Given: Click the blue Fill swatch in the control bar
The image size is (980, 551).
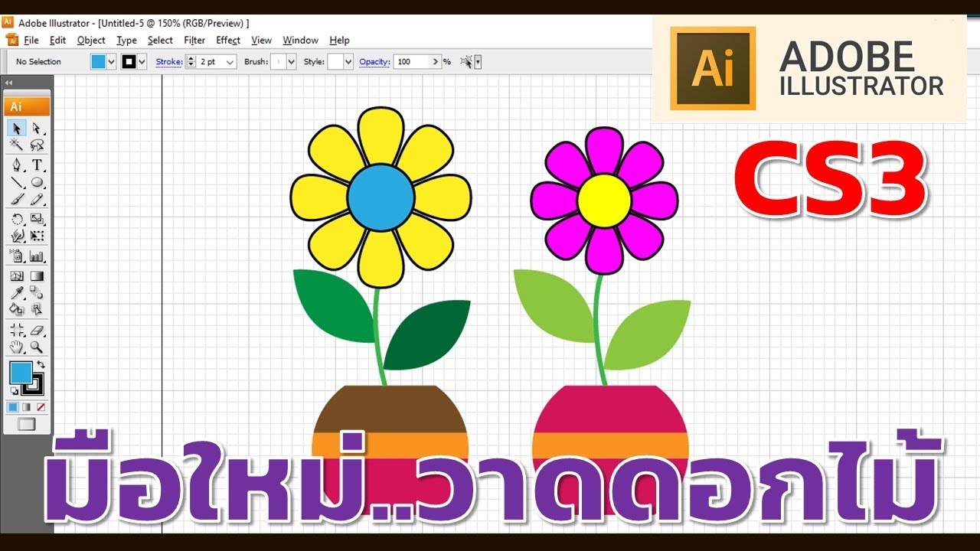Looking at the screenshot, I should click(x=98, y=62).
